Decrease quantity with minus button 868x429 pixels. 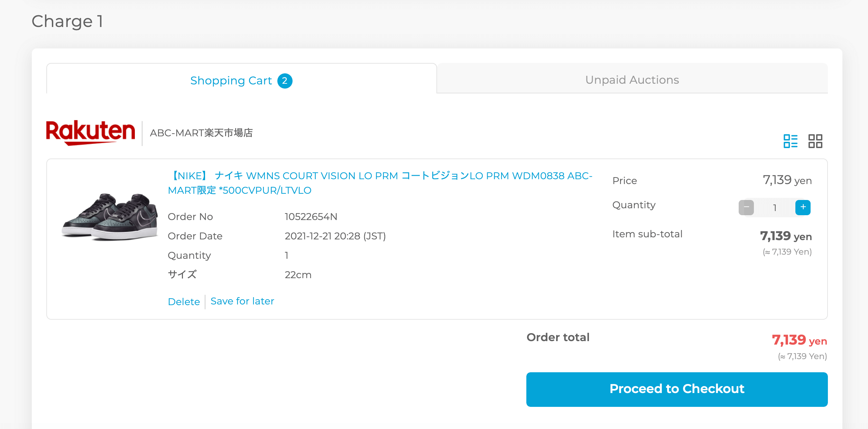(x=746, y=207)
